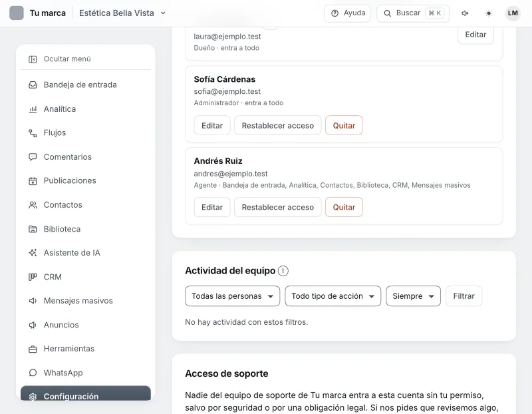Click the Contactos people icon

[33, 205]
